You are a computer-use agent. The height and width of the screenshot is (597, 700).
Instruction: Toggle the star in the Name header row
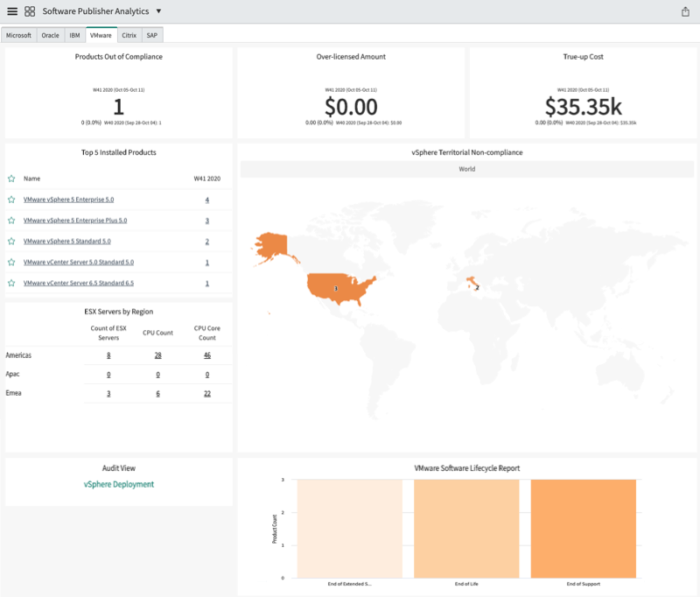pos(11,179)
